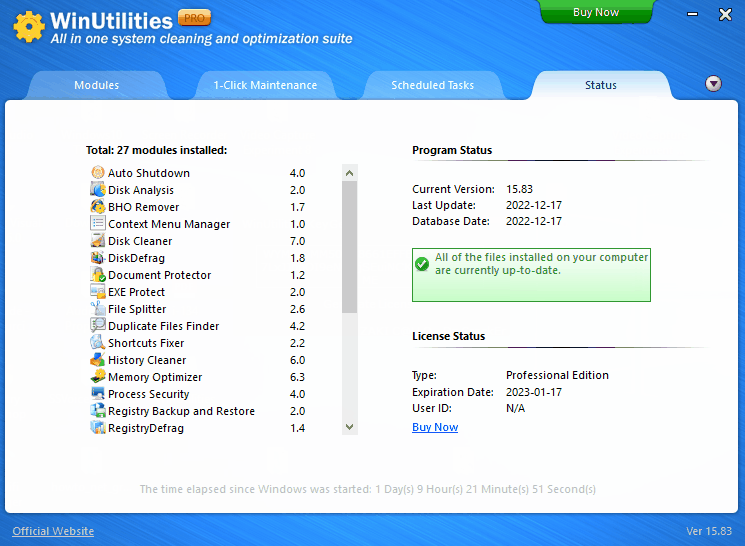Click the up-to-date status message box
This screenshot has width=745, height=546.
(x=531, y=275)
